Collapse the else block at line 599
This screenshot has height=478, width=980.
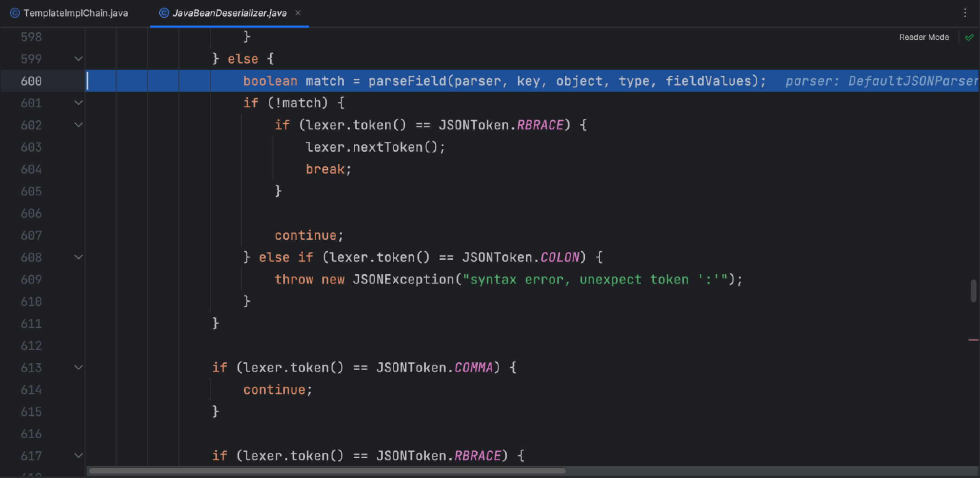[x=78, y=59]
